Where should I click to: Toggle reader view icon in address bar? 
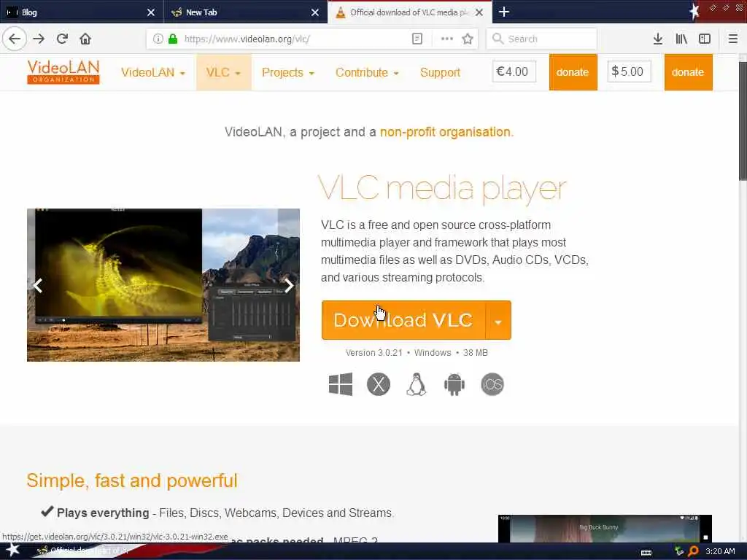pos(417,39)
